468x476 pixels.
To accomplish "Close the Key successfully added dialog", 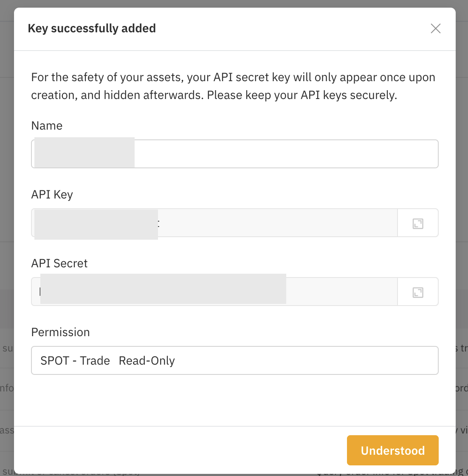I will coord(436,28).
